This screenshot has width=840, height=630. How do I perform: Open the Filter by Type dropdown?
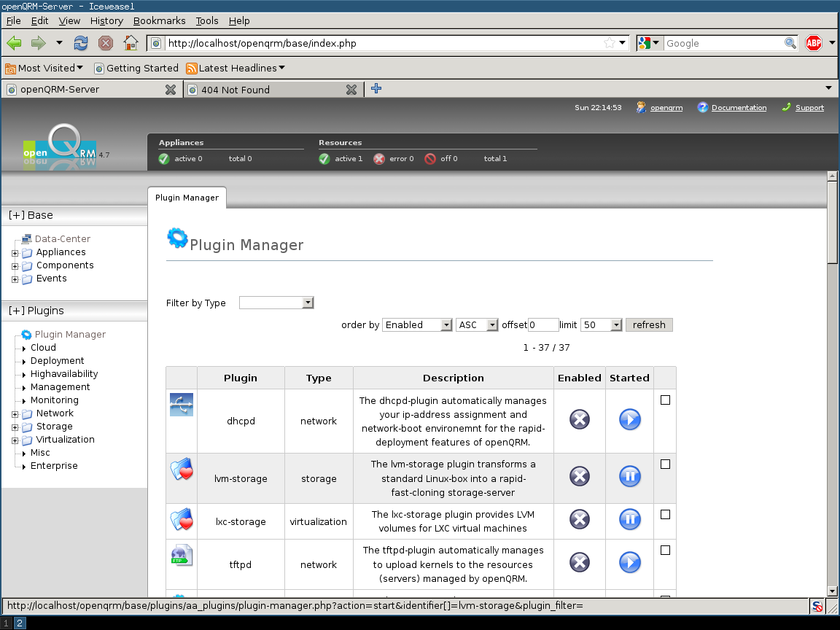pyautogui.click(x=276, y=303)
